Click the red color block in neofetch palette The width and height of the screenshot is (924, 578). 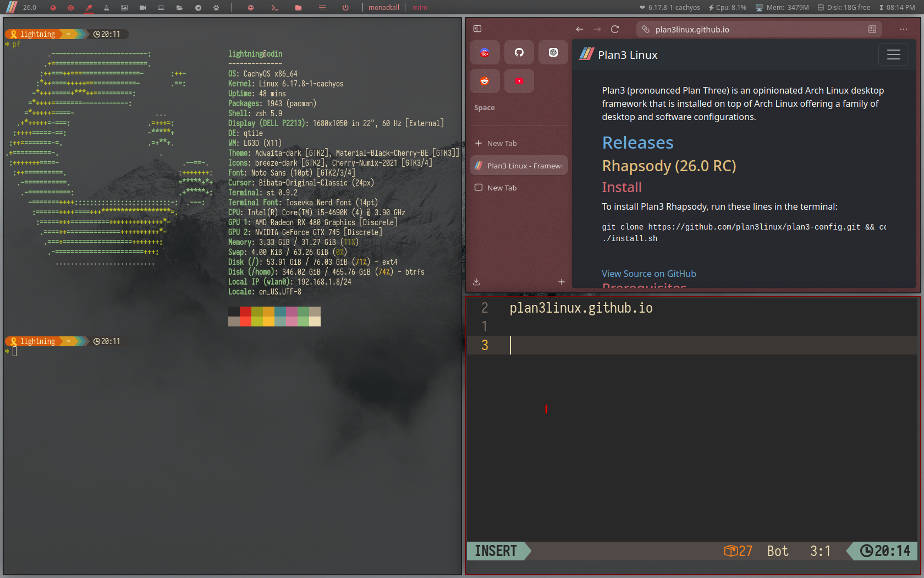pos(245,312)
